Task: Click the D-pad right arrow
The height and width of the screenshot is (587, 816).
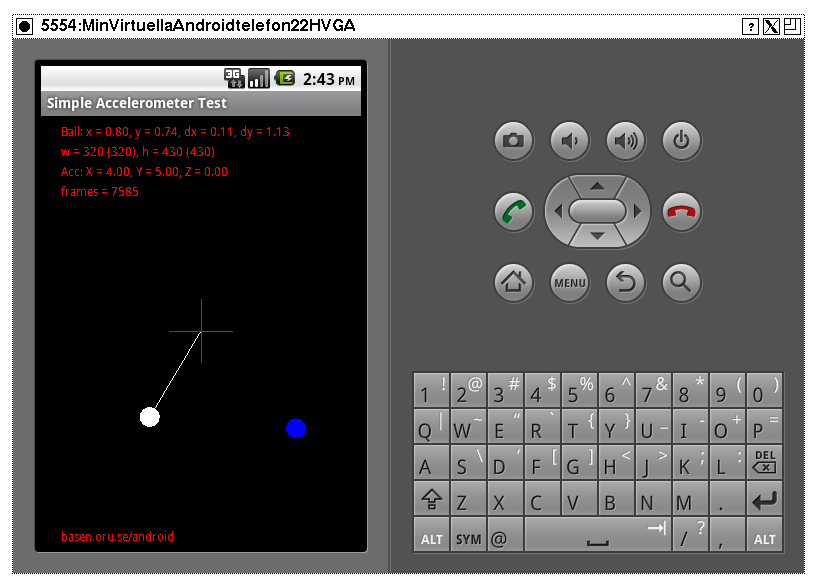Action: [x=638, y=211]
